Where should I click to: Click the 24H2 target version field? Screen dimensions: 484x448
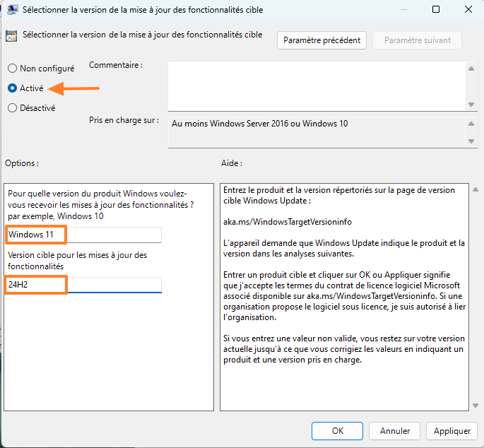[83, 285]
